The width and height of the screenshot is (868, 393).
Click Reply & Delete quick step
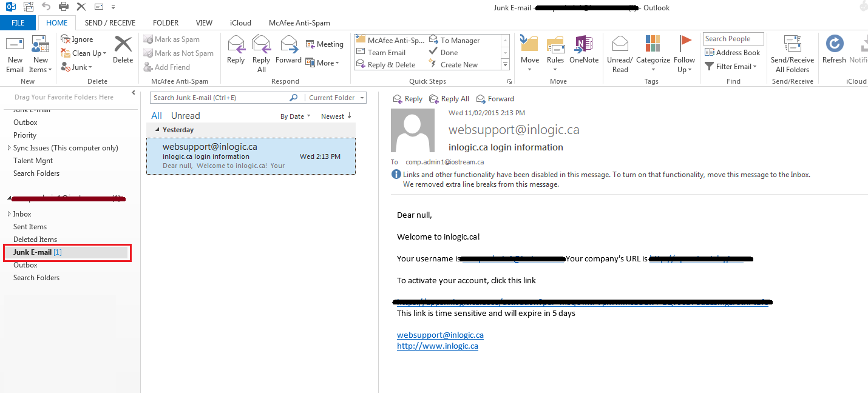click(386, 65)
